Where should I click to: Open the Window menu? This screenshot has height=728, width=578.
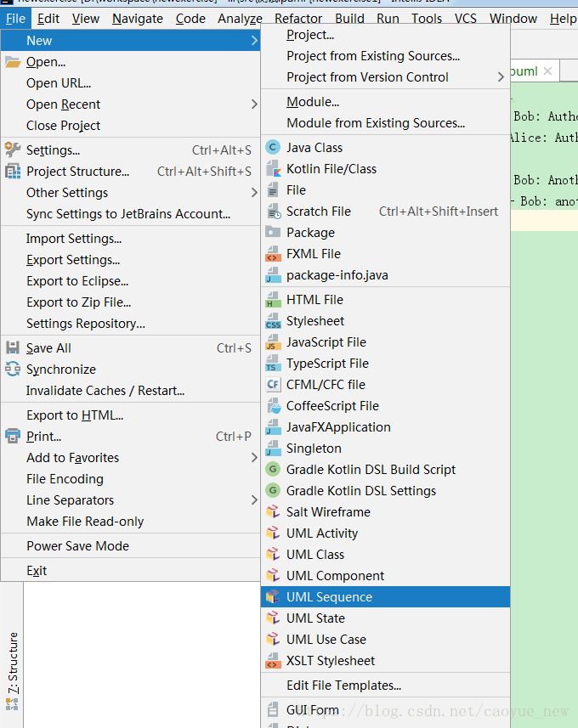(513, 19)
